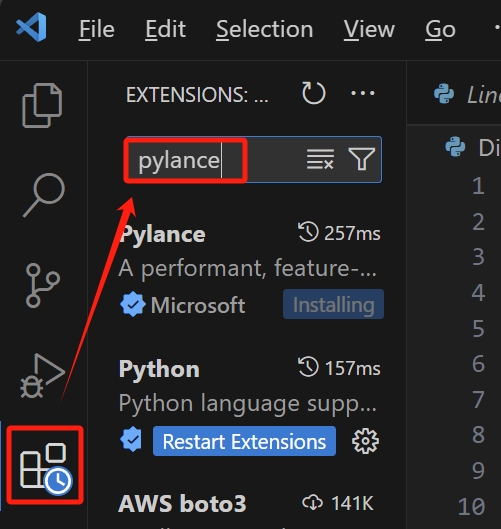Click the Python file breadcrumb item
The height and width of the screenshot is (529, 501).
pyautogui.click(x=473, y=147)
